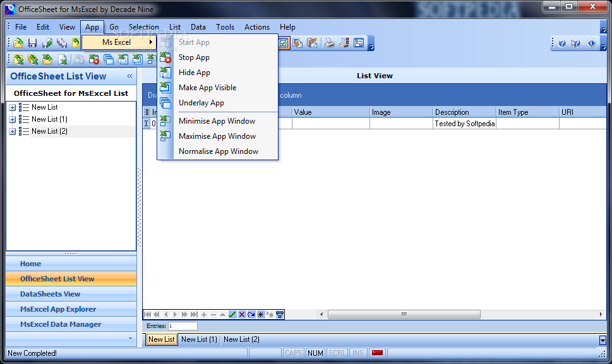612x364 pixels.
Task: Click the Entries input field
Action: [183, 326]
